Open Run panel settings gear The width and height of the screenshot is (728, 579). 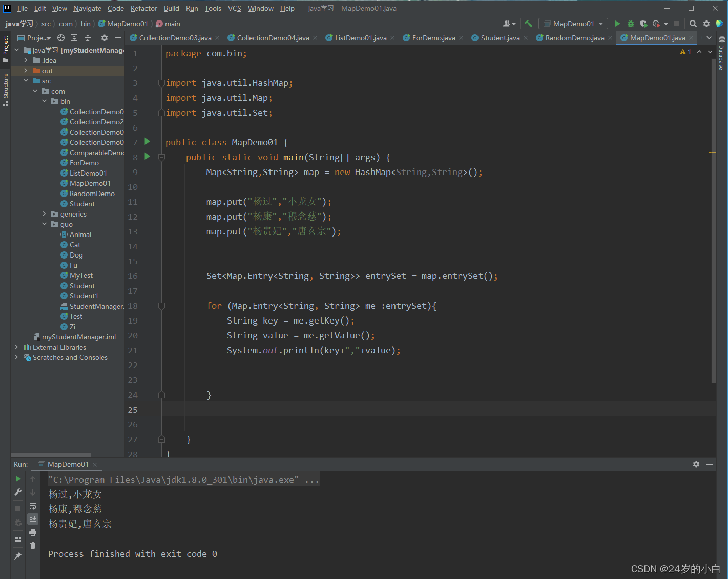tap(696, 464)
